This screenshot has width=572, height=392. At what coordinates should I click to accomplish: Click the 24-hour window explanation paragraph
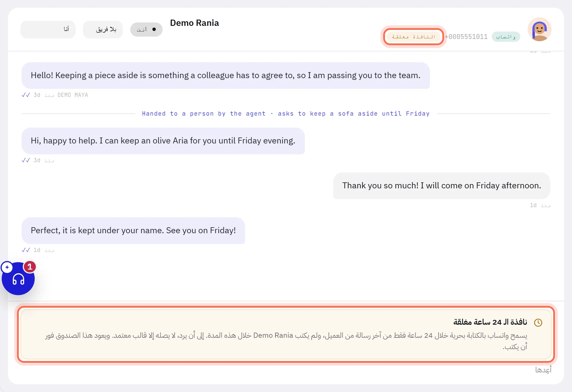click(286, 341)
